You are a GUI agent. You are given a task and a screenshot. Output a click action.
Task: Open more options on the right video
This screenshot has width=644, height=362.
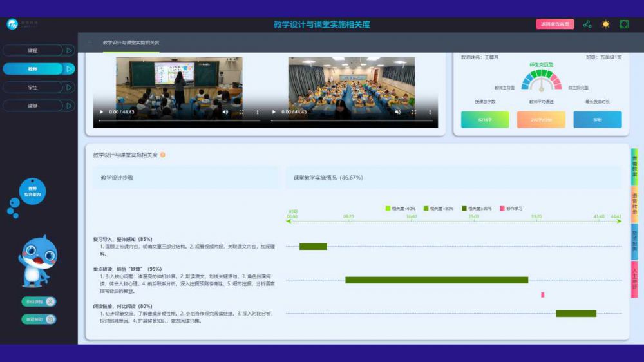[430, 112]
